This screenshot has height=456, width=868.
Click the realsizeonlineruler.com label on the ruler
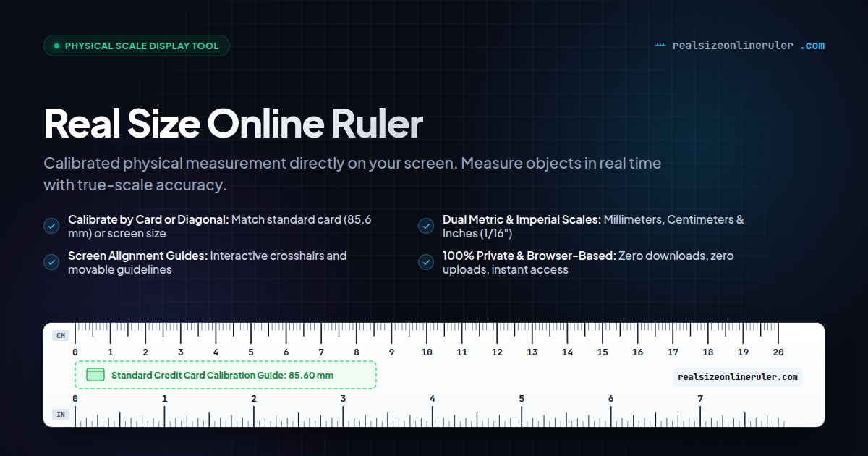738,376
